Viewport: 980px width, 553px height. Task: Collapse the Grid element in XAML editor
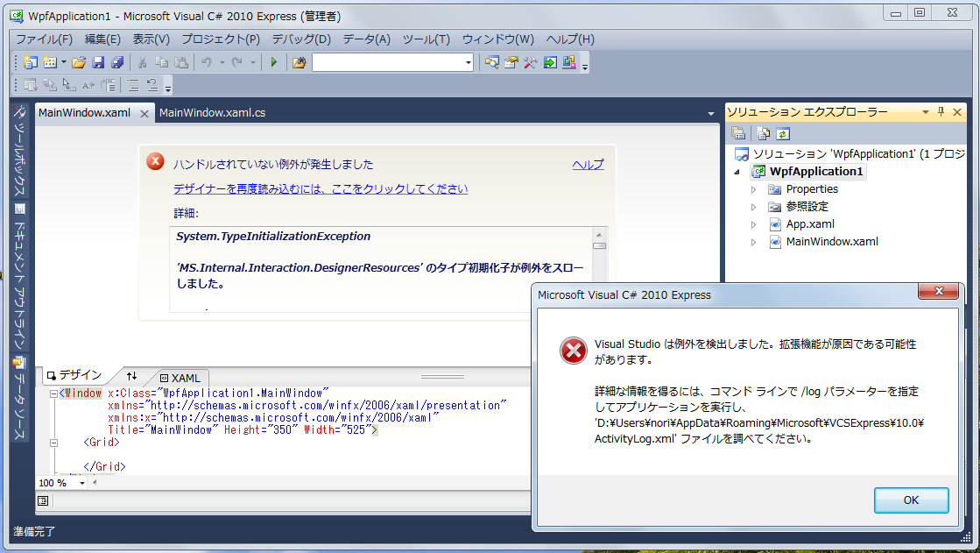[53, 443]
